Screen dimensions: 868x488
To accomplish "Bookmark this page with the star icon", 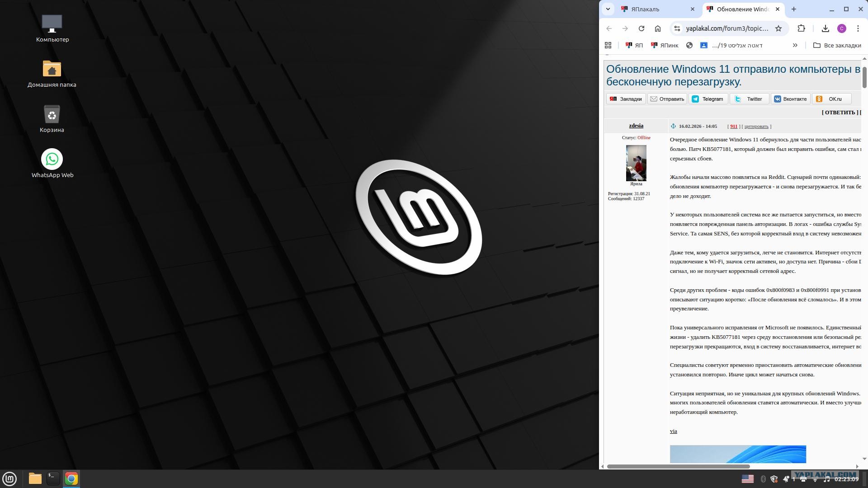I will point(778,28).
